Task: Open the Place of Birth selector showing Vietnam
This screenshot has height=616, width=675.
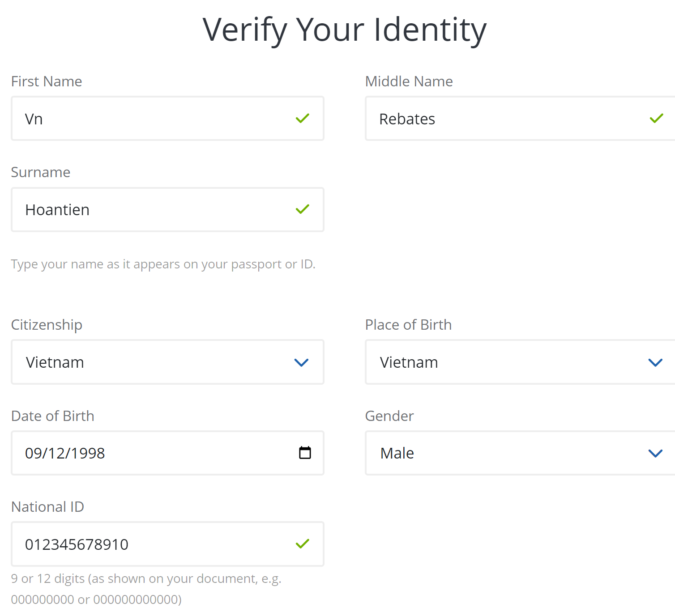Action: [x=520, y=362]
